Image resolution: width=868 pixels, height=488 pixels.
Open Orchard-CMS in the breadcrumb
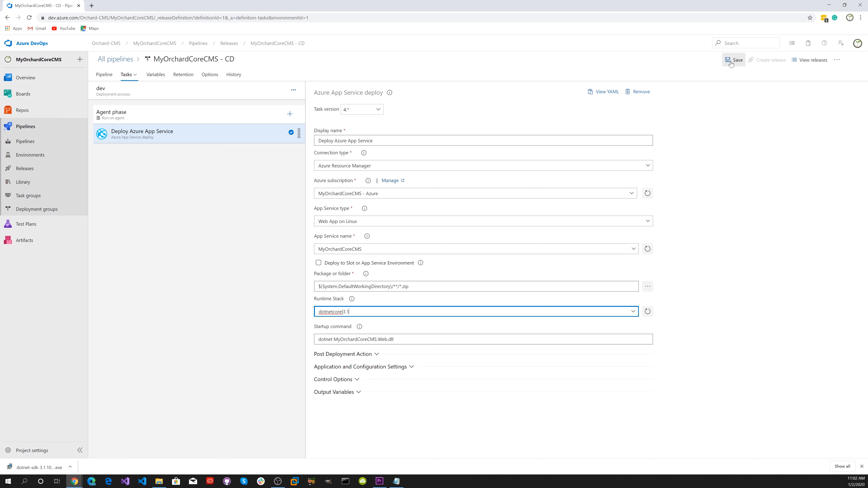point(106,43)
